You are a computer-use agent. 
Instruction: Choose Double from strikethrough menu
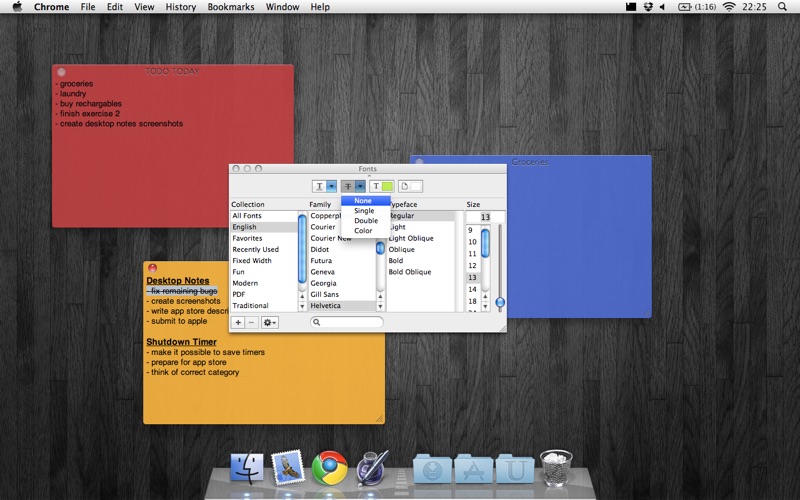click(365, 221)
